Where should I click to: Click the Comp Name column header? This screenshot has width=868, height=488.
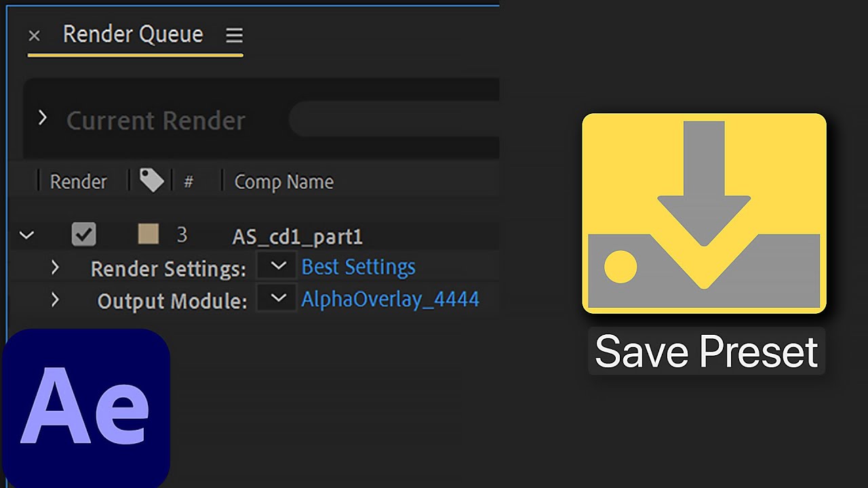(x=283, y=182)
